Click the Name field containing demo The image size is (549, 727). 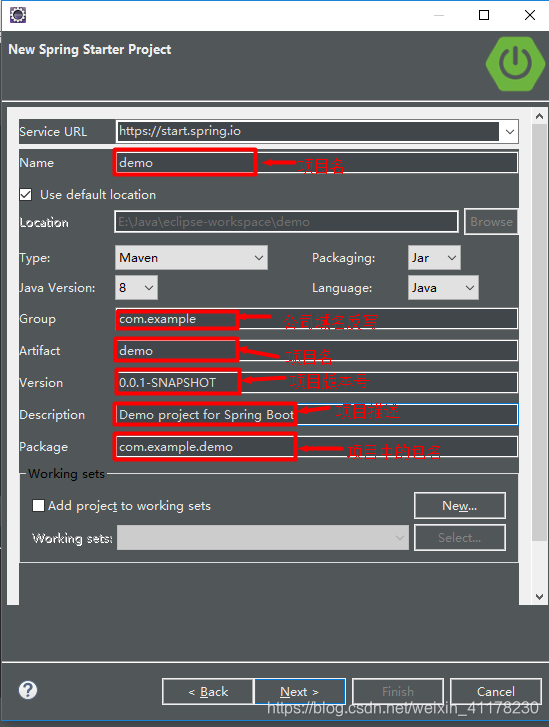[x=316, y=163]
